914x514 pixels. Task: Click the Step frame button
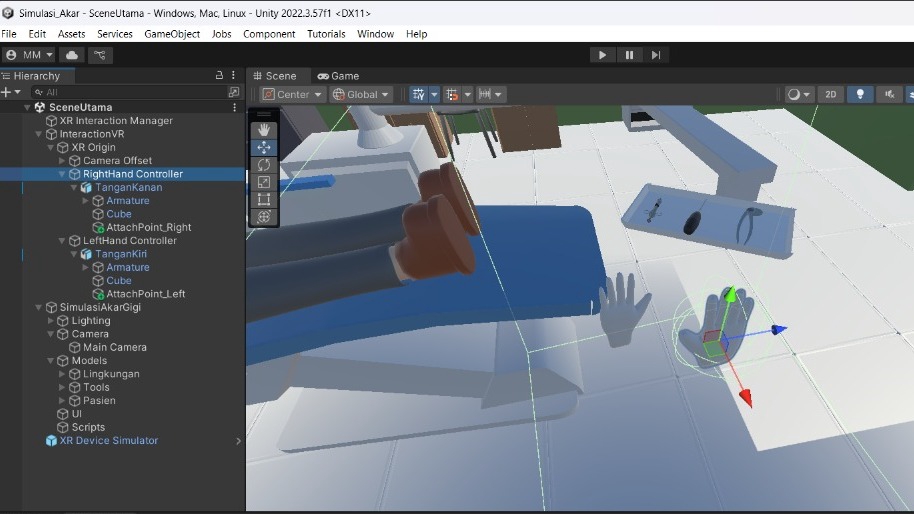[656, 55]
